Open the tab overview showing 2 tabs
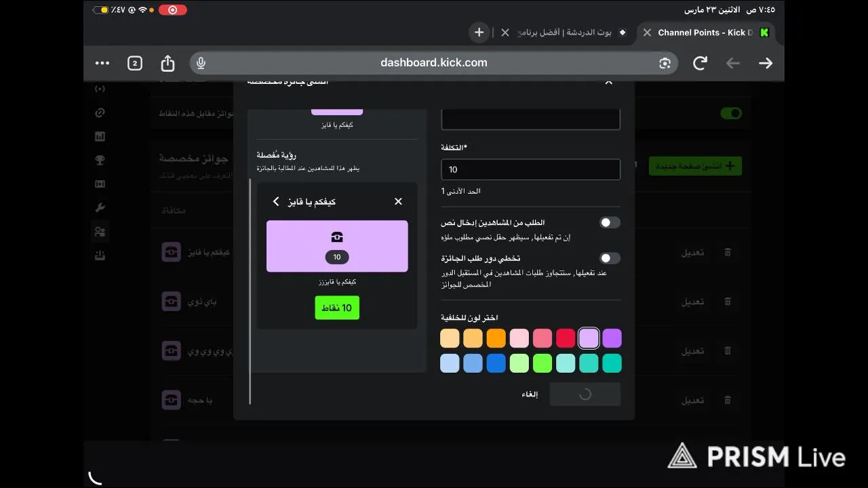This screenshot has width=868, height=488. point(135,63)
